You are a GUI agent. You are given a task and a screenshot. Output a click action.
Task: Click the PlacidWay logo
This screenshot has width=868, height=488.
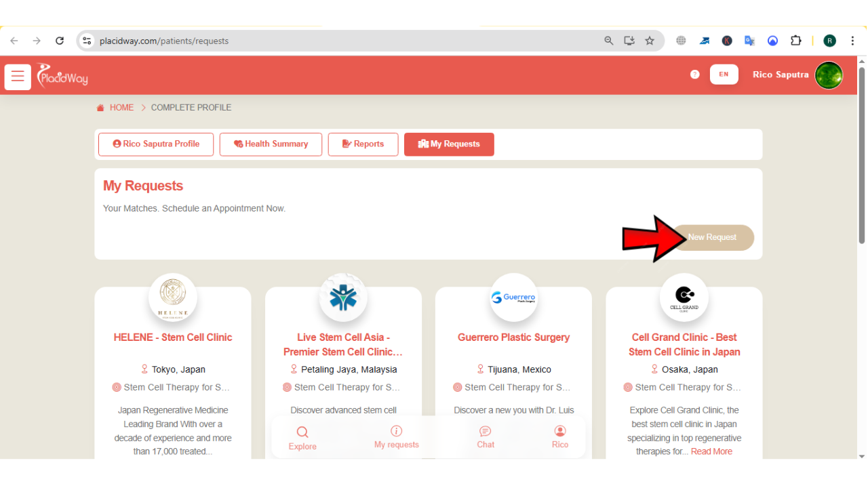(62, 75)
